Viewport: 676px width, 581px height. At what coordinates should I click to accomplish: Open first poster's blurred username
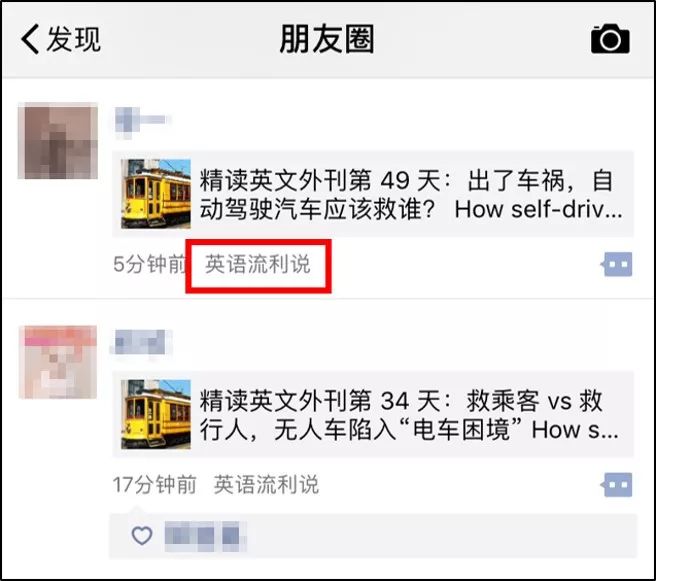point(142,122)
